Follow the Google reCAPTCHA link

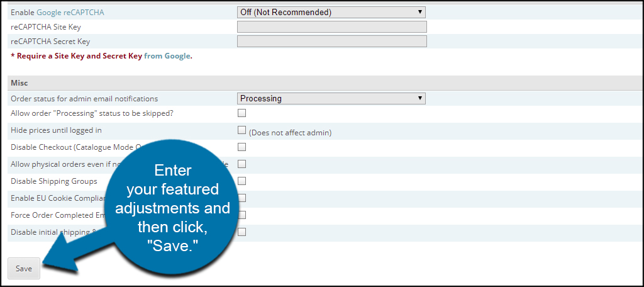[70, 13]
